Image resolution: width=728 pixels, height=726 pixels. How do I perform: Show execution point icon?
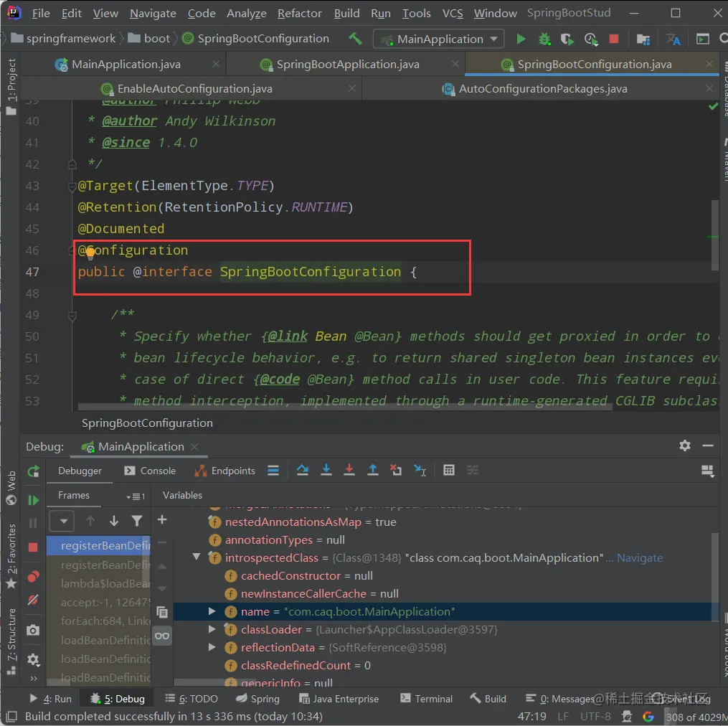pos(273,471)
